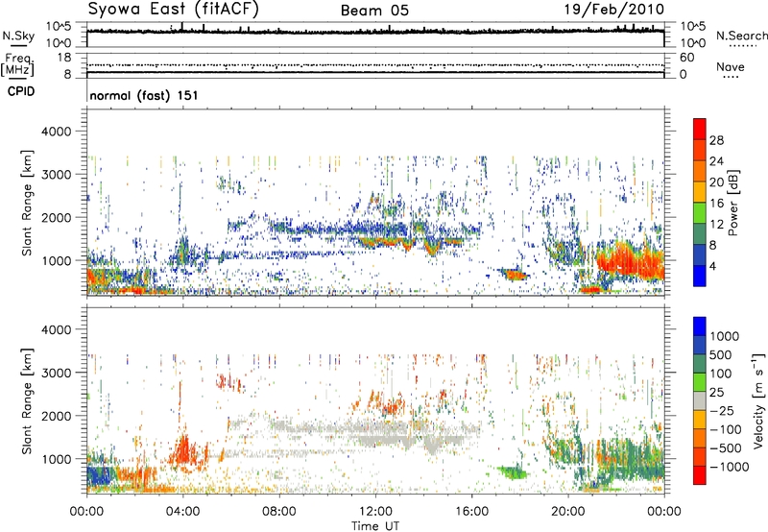Click "2000" on the velocity panel range axis
Viewport: 768px width, 532px height.
[x=56, y=416]
